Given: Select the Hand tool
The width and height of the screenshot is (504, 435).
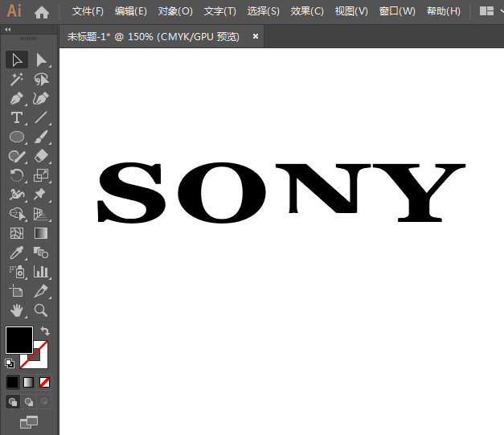Looking at the screenshot, I should click(16, 310).
